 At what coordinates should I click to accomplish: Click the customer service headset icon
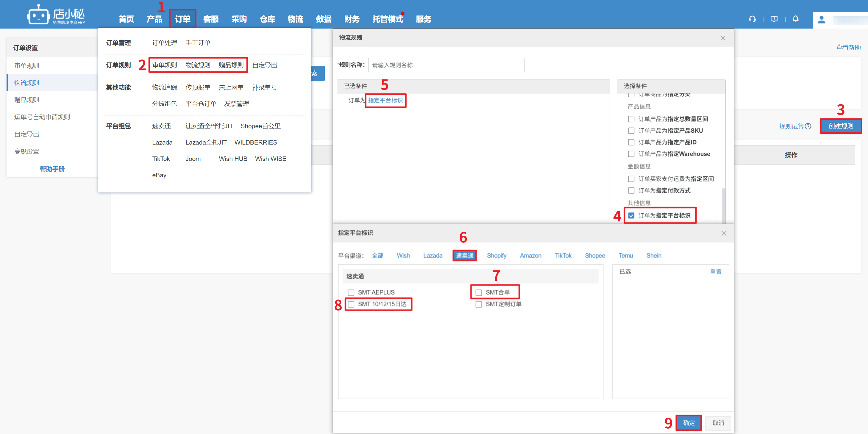pos(752,19)
